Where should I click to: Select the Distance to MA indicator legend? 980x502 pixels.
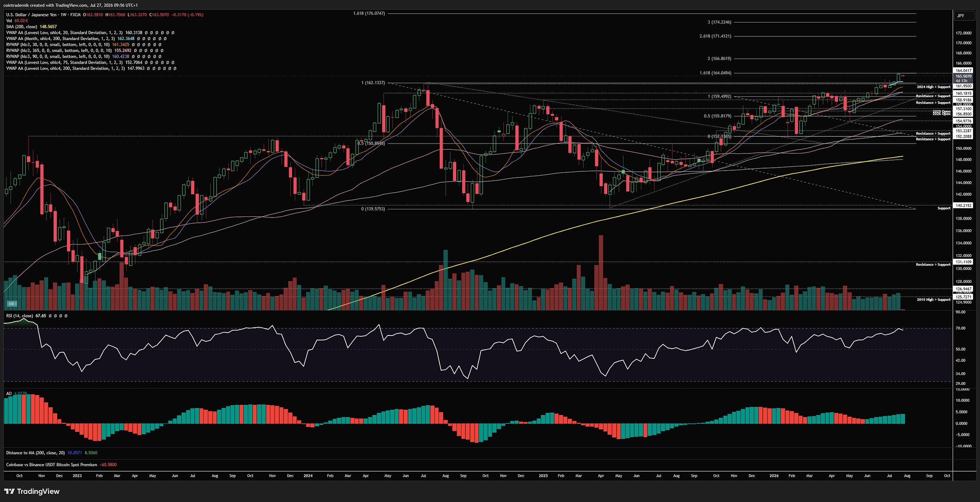[x=51, y=453]
